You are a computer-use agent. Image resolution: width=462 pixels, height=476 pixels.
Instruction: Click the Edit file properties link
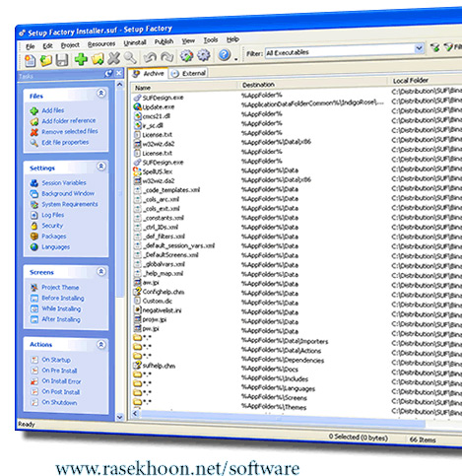tap(65, 142)
